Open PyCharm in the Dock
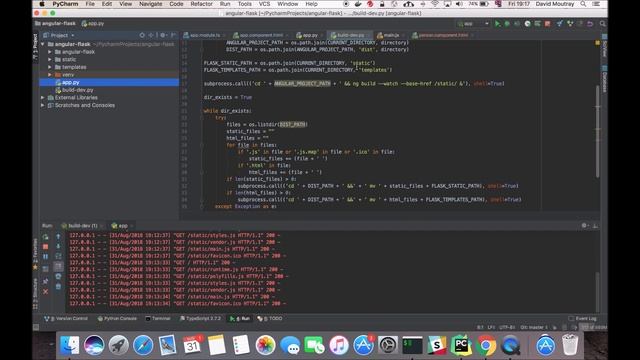640x360 pixels. 461,345
